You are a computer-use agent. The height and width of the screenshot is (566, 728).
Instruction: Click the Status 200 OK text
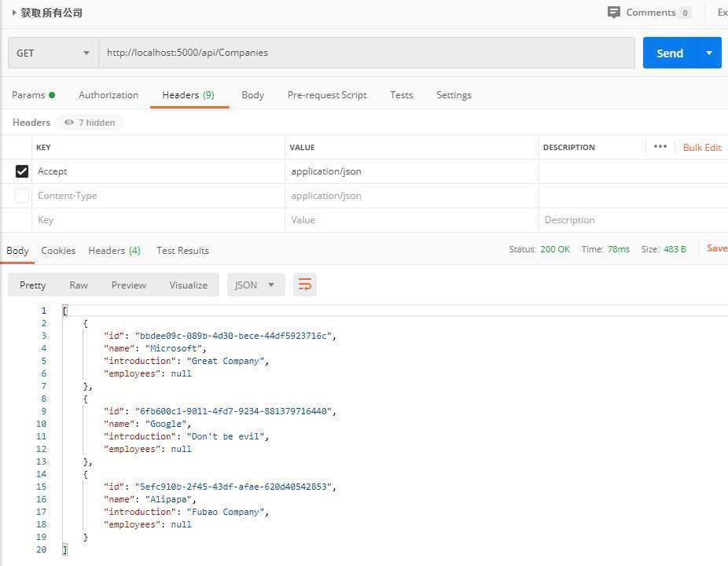pos(539,249)
